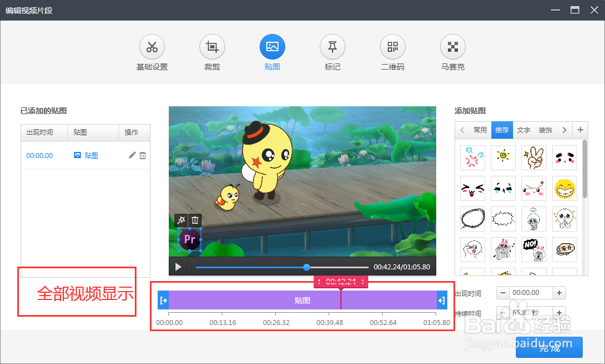Choose the yellow grinning emoji sticker
The width and height of the screenshot is (605, 364).
pos(564,188)
